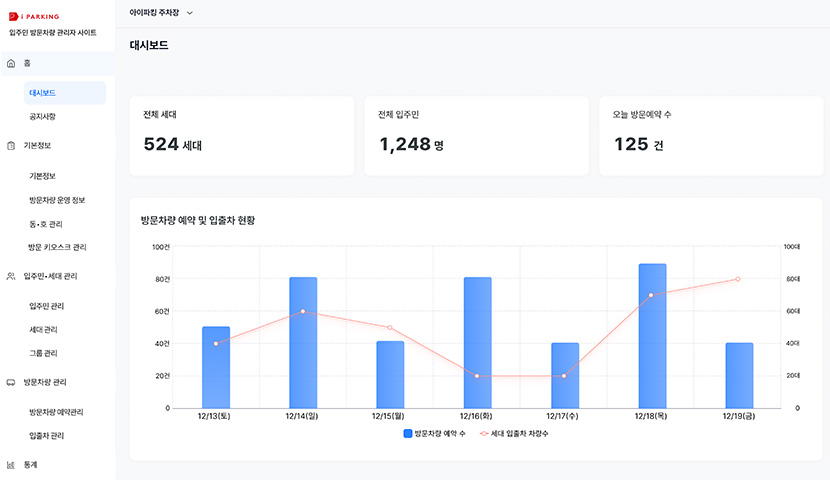830x480 pixels.
Task: Click the 방문차량 관리 car icon
Action: [x=11, y=382]
